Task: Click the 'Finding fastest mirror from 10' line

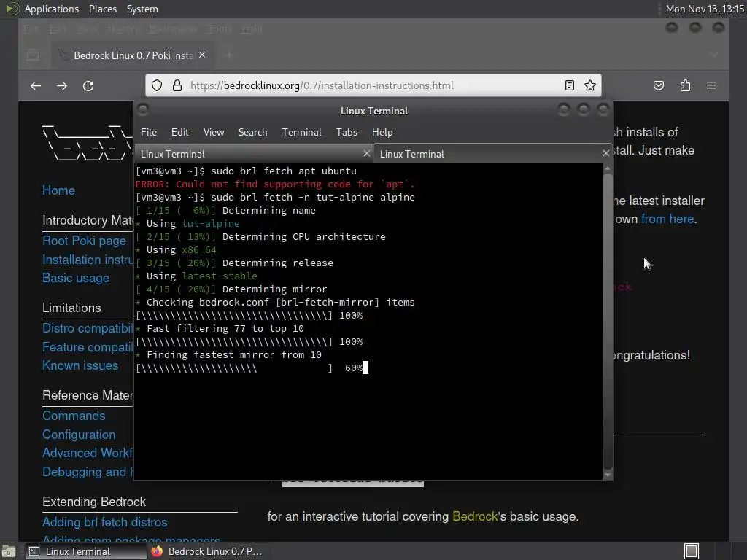Action: (228, 355)
